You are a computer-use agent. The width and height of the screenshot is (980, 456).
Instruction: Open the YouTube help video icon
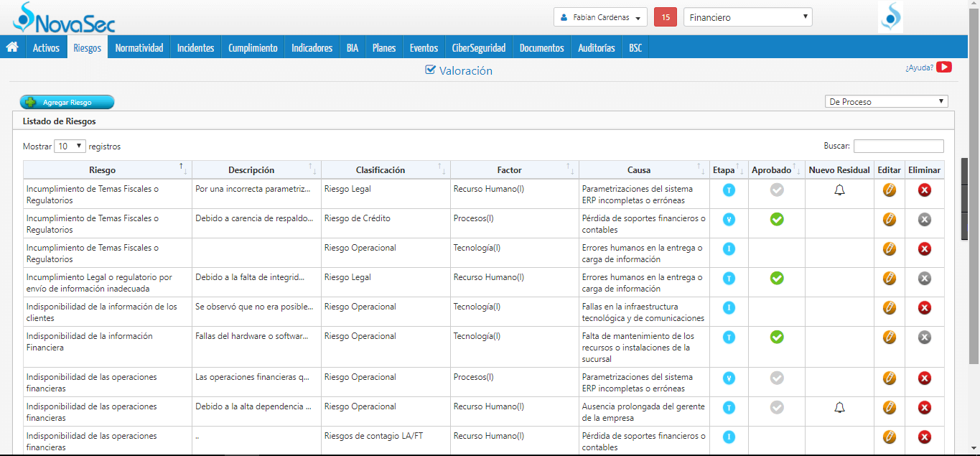tap(944, 67)
